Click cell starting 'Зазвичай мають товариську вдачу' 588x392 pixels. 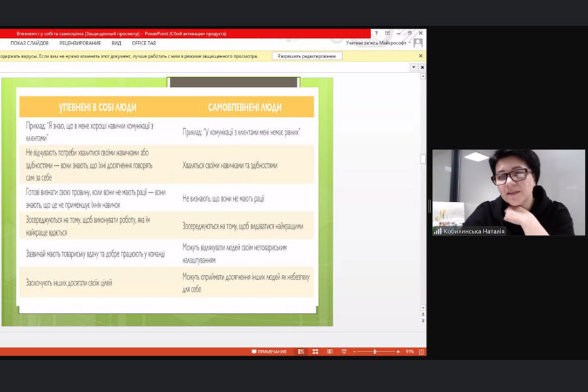pyautogui.click(x=97, y=253)
